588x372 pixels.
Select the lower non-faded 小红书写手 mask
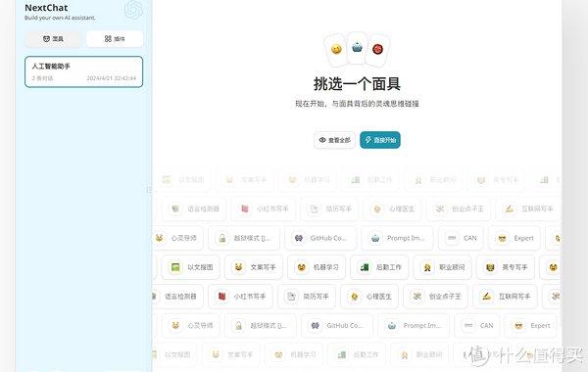[x=240, y=297]
